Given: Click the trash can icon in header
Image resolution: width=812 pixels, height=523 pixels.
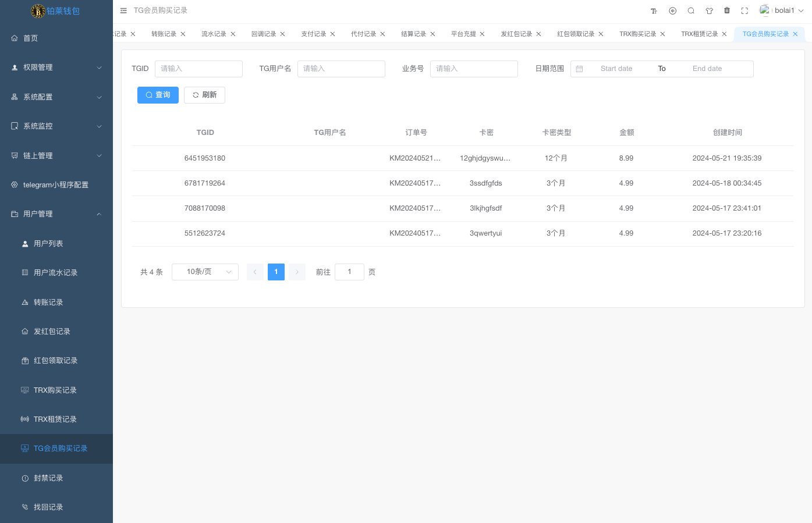Looking at the screenshot, I should pyautogui.click(x=727, y=10).
